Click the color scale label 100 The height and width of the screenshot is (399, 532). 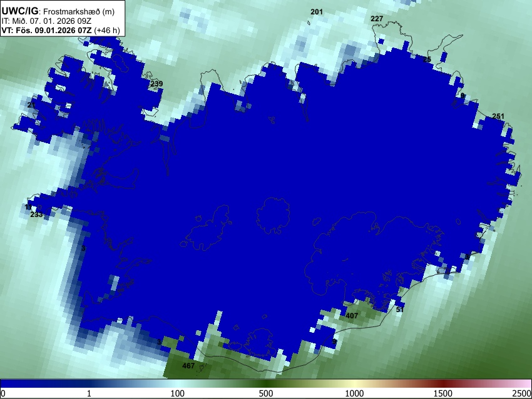(178, 393)
